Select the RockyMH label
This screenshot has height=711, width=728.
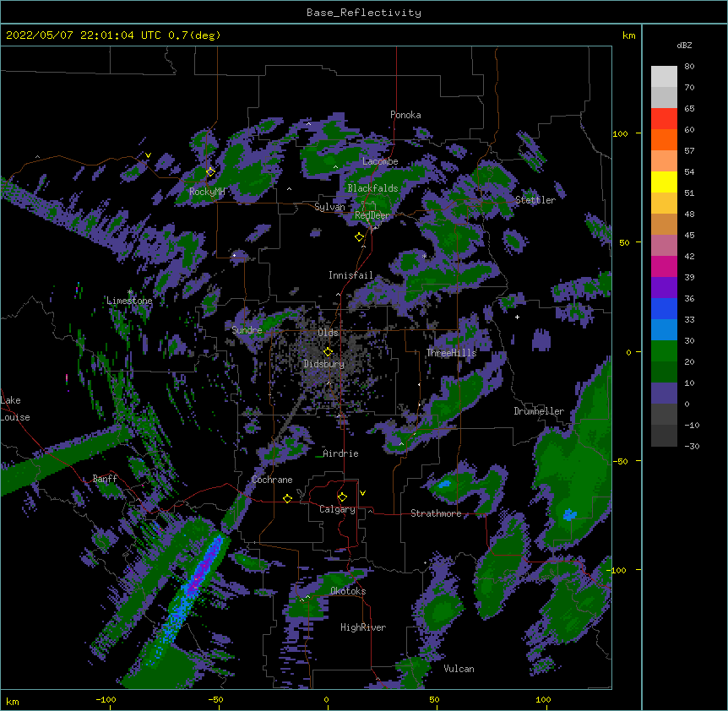tap(207, 192)
